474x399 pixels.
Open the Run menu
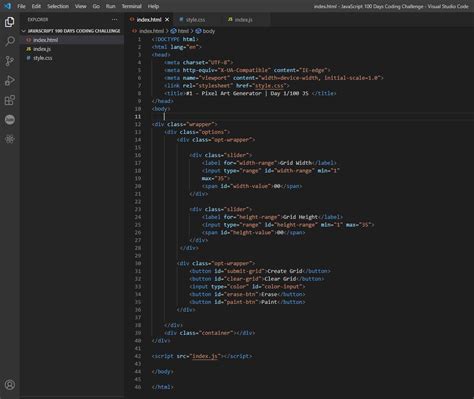point(110,6)
